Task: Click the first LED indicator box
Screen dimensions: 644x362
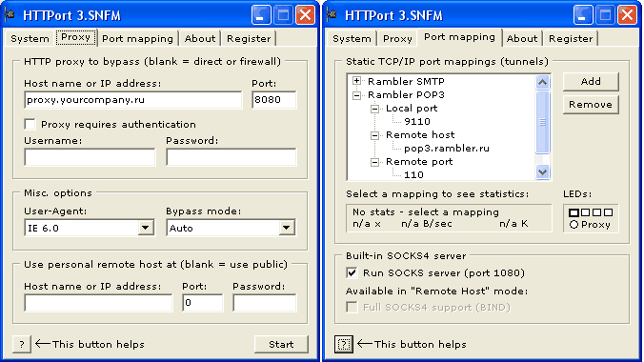Action: (574, 212)
